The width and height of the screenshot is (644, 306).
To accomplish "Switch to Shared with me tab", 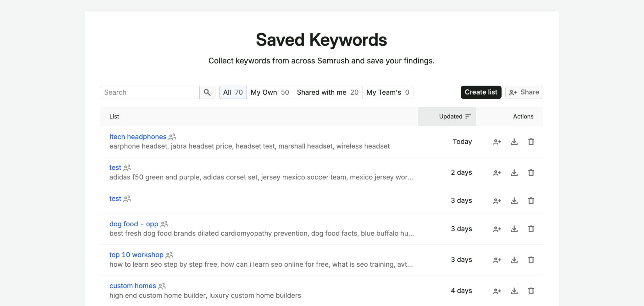I will tap(328, 92).
